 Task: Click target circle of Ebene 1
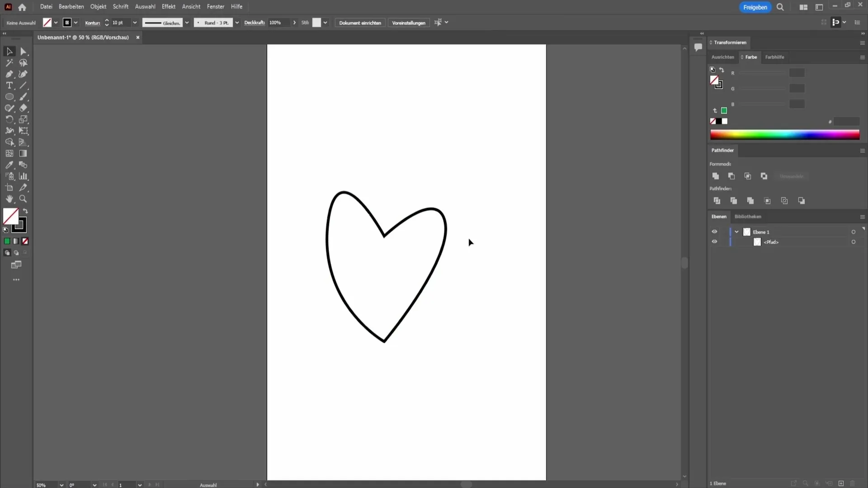point(854,232)
